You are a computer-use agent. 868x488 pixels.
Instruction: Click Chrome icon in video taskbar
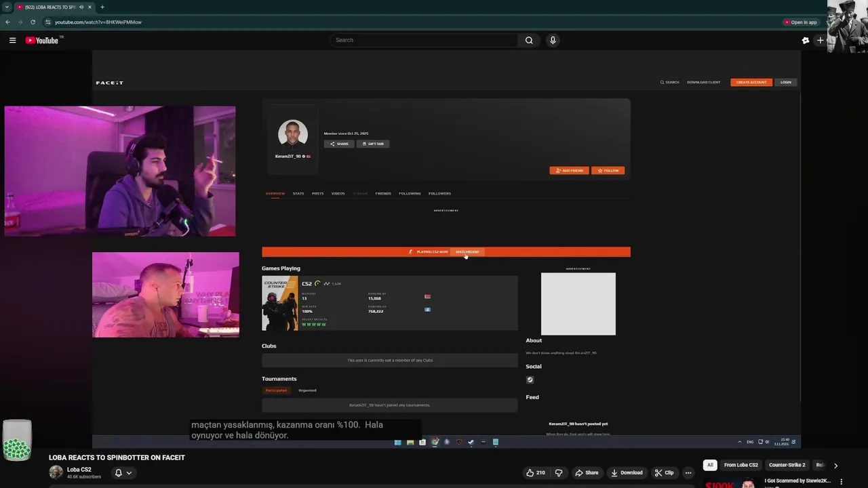(435, 443)
